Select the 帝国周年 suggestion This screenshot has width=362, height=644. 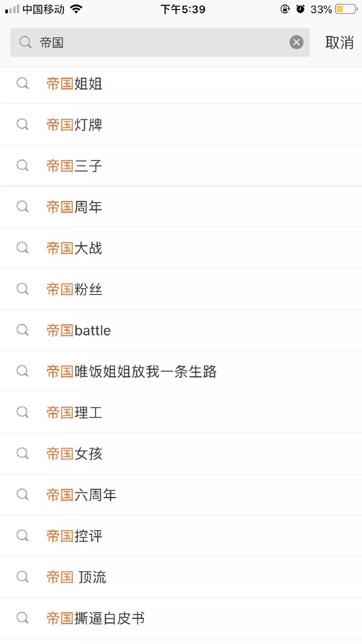coord(74,207)
